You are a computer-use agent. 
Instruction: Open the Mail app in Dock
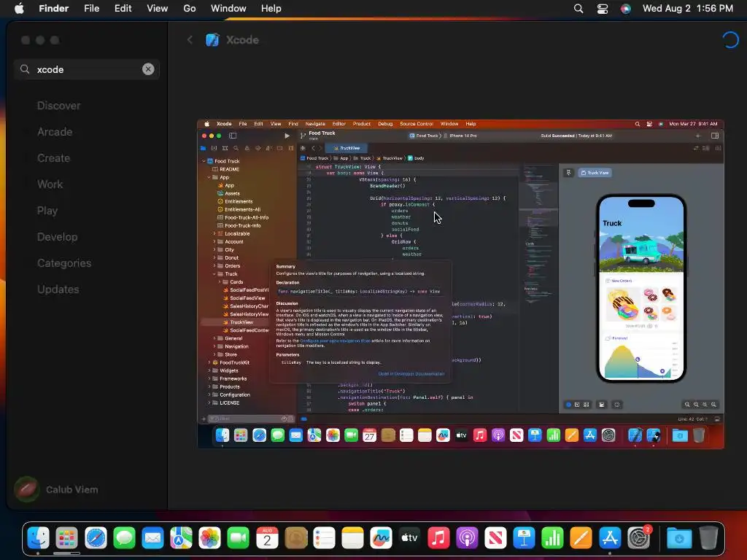click(x=152, y=538)
